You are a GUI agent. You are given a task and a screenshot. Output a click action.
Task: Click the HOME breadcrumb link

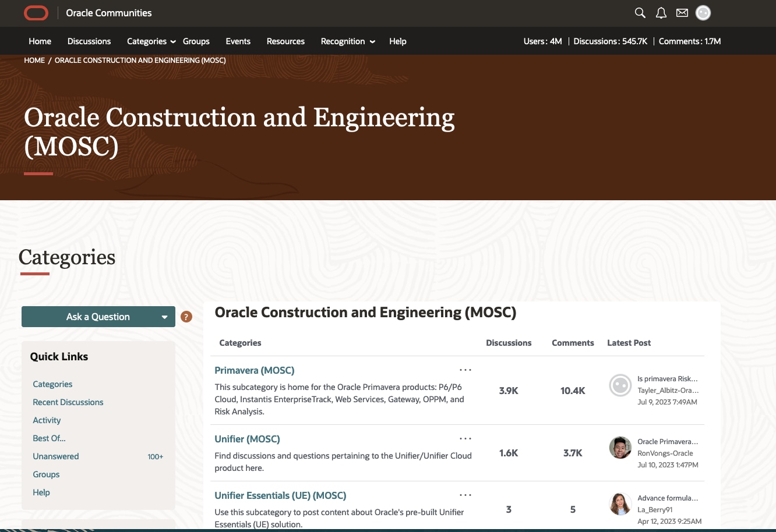click(34, 61)
